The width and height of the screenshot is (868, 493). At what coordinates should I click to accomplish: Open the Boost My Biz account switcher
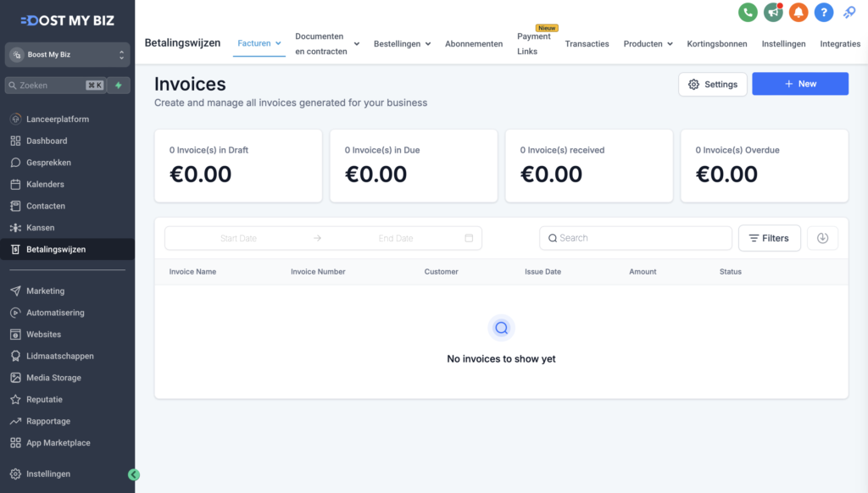point(68,55)
